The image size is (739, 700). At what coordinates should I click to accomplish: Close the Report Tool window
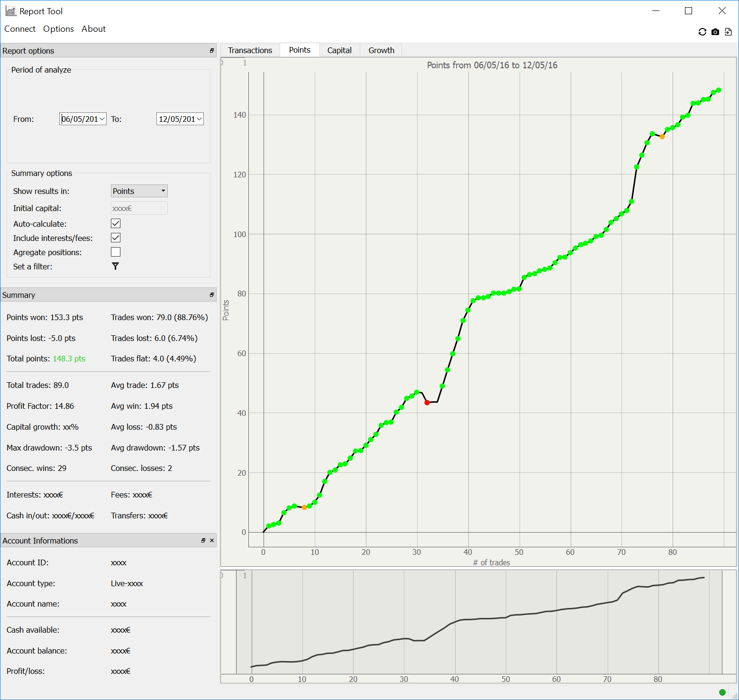click(722, 11)
